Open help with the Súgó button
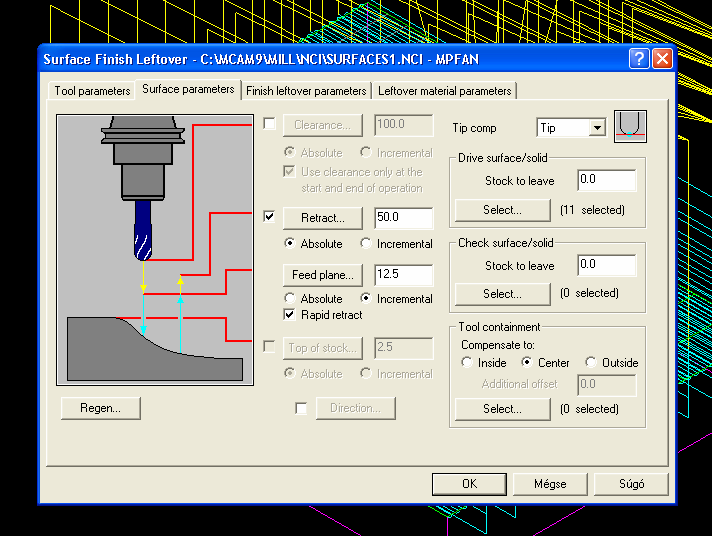Image resolution: width=712 pixels, height=536 pixels. (631, 484)
